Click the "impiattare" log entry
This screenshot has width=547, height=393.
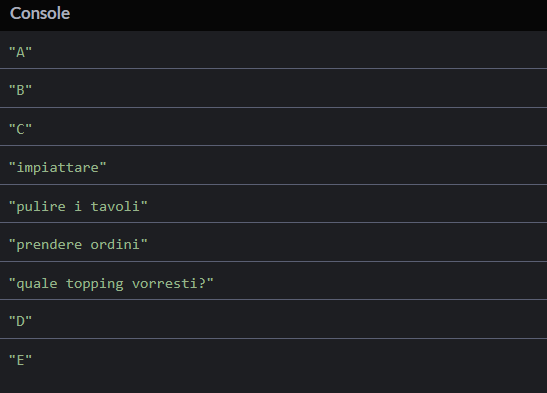point(274,165)
